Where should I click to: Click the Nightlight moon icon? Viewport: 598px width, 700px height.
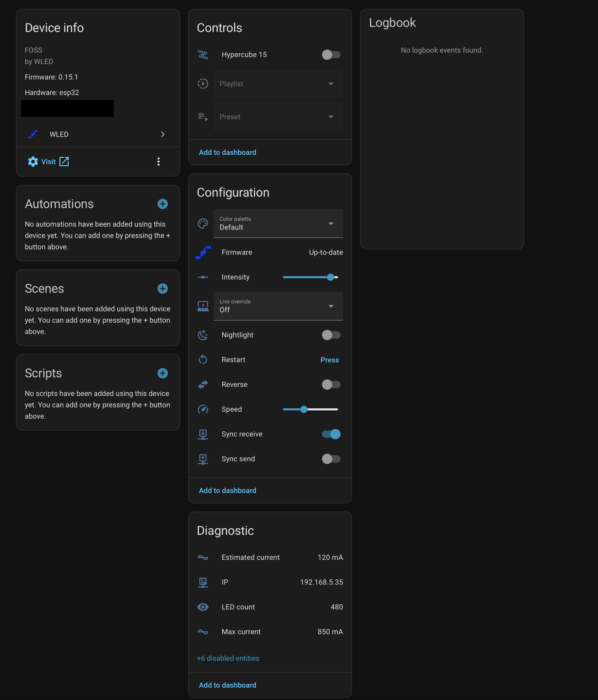click(x=203, y=335)
